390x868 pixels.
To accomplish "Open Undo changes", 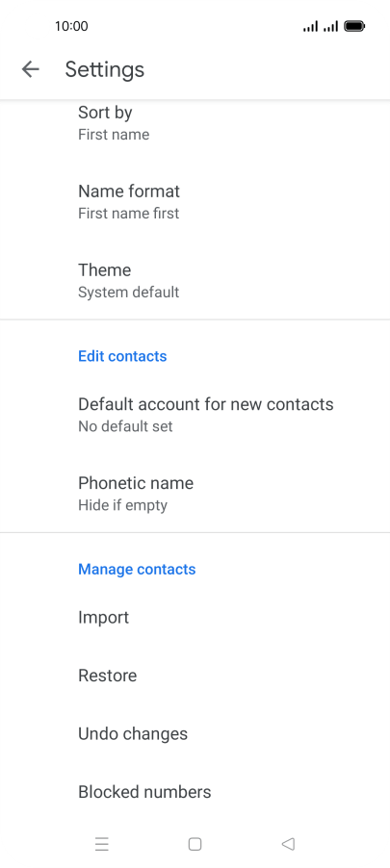I will (x=195, y=733).
